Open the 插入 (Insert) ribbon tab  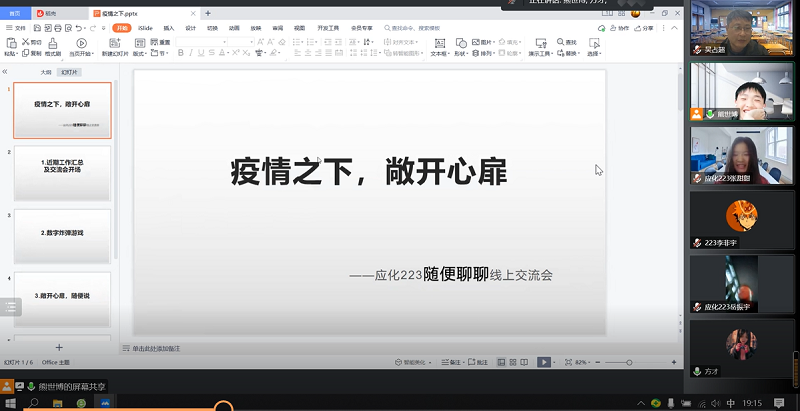click(x=168, y=28)
